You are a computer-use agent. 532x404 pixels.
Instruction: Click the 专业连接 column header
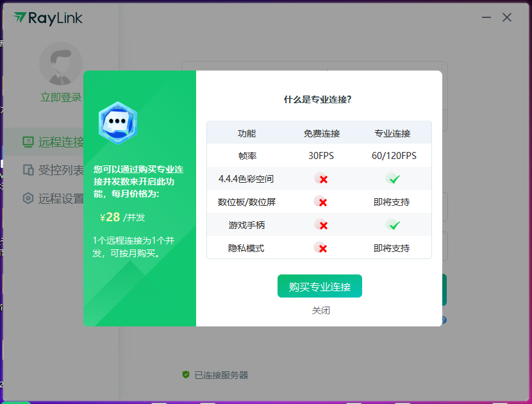[x=392, y=133]
